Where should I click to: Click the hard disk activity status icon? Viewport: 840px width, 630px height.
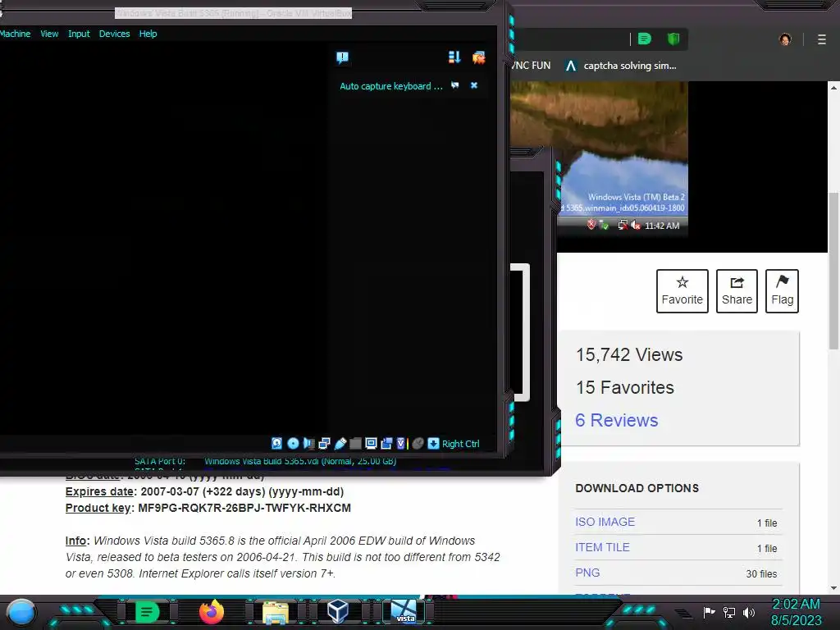tap(276, 443)
